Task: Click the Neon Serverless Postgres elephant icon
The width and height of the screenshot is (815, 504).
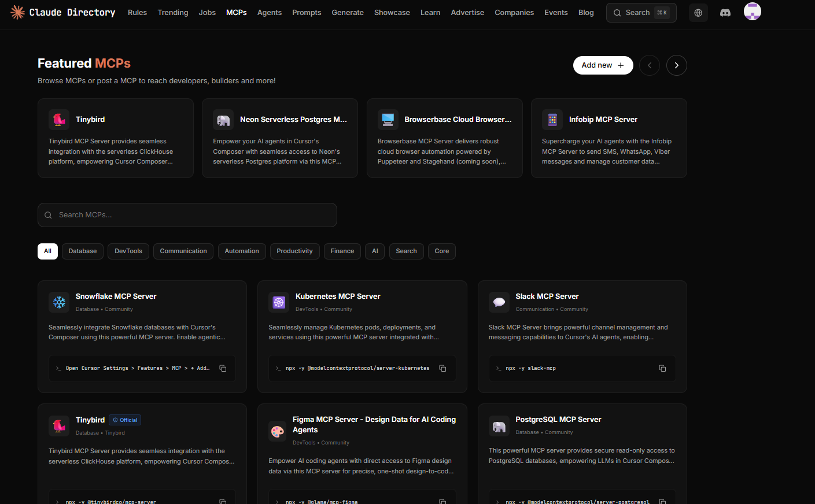Action: click(x=223, y=120)
